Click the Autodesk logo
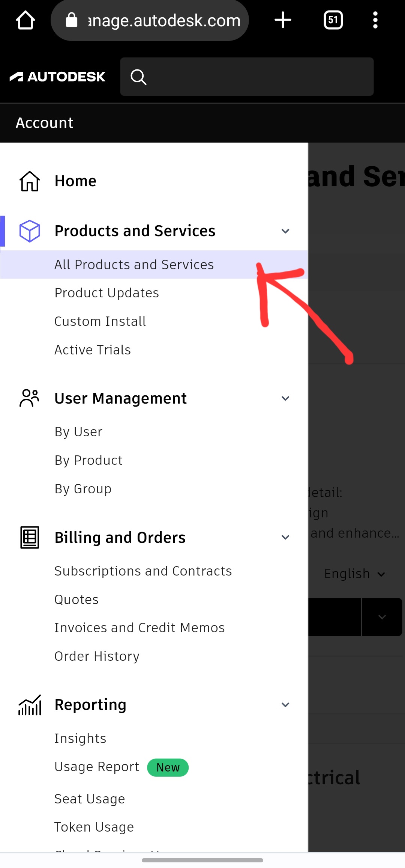Screen dimensions: 405x868 [58, 77]
